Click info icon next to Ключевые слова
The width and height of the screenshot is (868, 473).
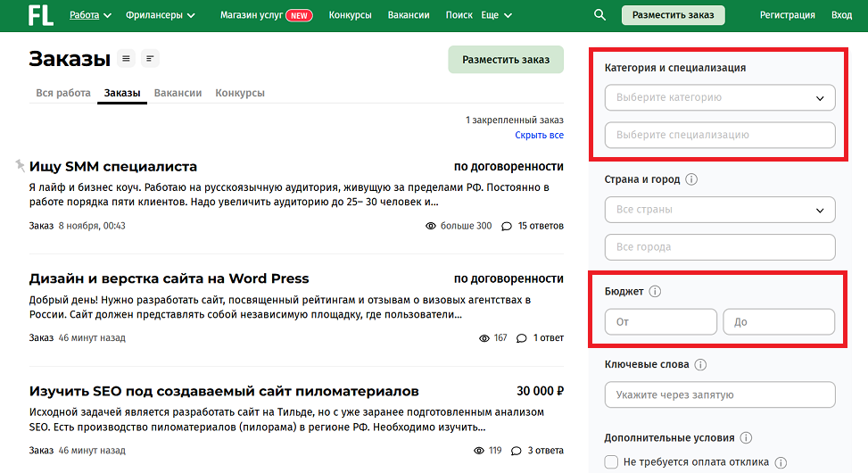pos(700,365)
